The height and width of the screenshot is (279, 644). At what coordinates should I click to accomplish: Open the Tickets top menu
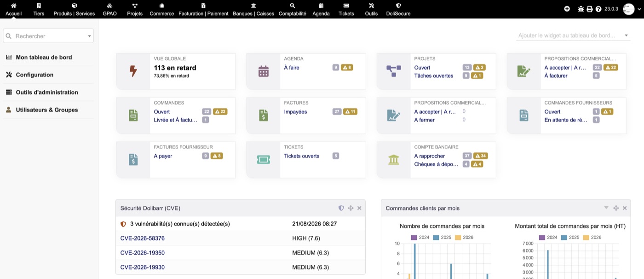pos(346,9)
